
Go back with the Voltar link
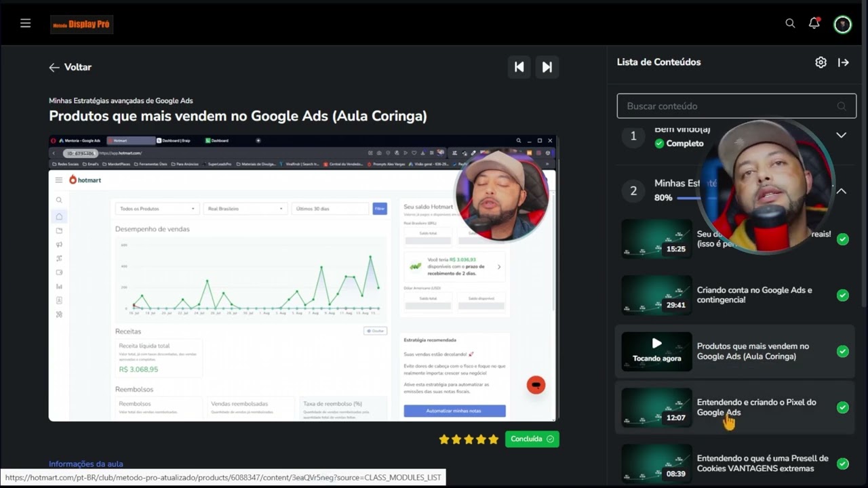pos(71,67)
